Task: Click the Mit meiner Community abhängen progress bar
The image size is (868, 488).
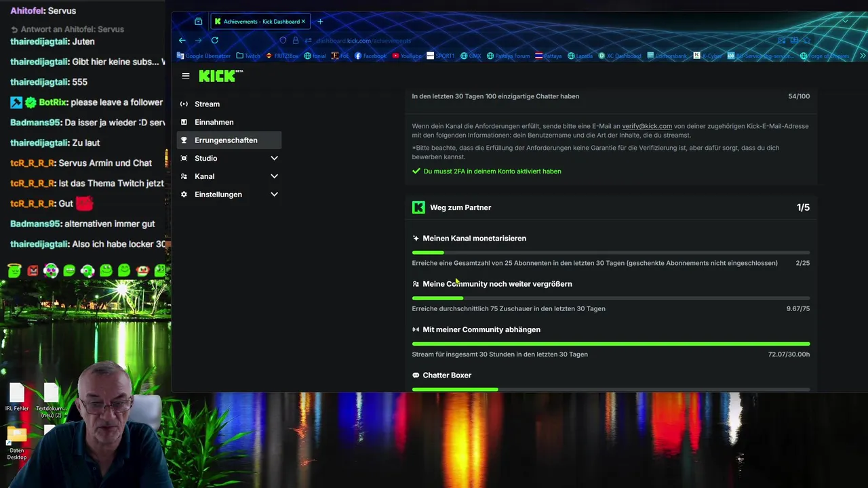Action: click(610, 344)
